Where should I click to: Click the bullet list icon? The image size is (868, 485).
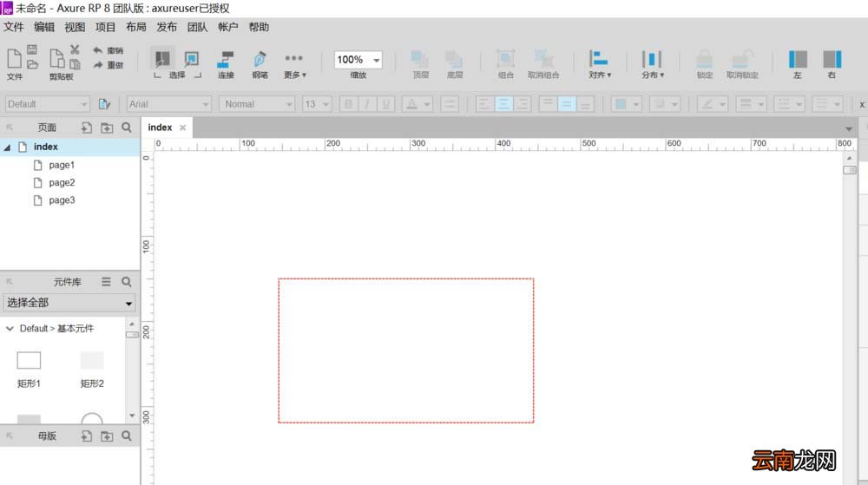tap(450, 104)
